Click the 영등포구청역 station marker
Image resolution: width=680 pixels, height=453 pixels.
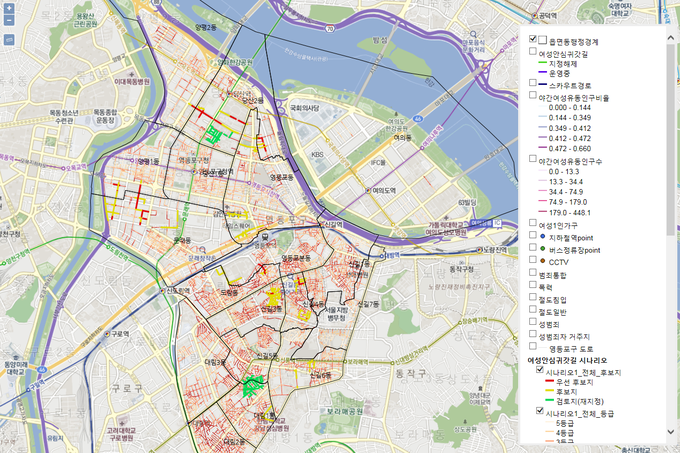[x=194, y=172]
